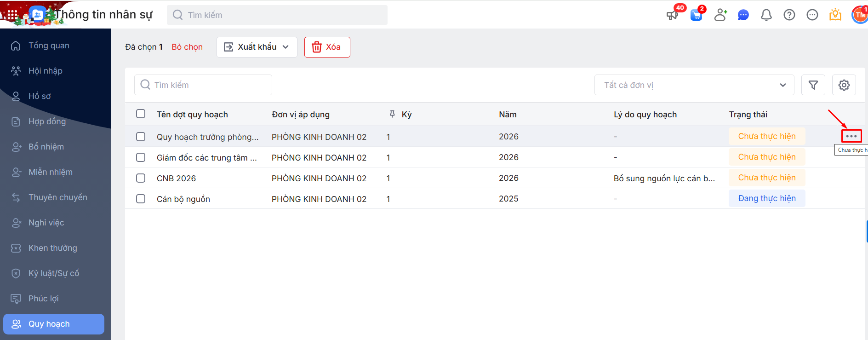This screenshot has width=868, height=340.
Task: Open the apps grid launcher icon
Action: 12,15
